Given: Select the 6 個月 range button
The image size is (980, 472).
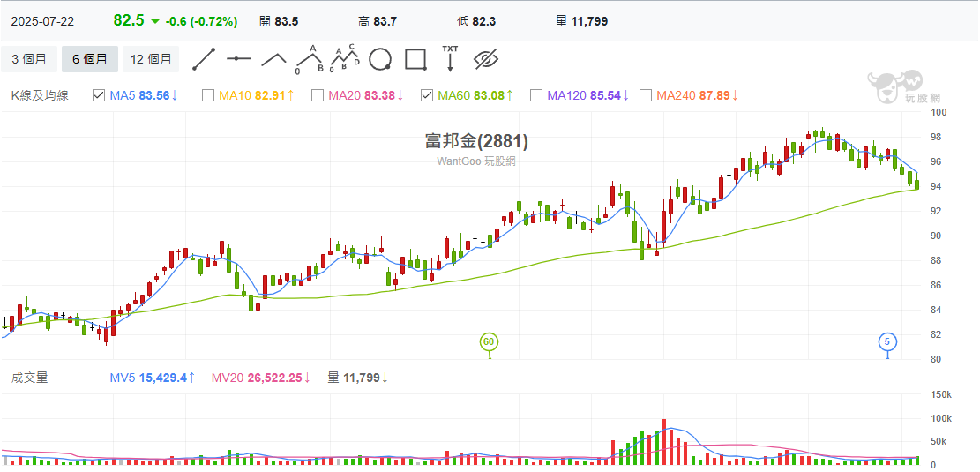Looking at the screenshot, I should (90, 59).
